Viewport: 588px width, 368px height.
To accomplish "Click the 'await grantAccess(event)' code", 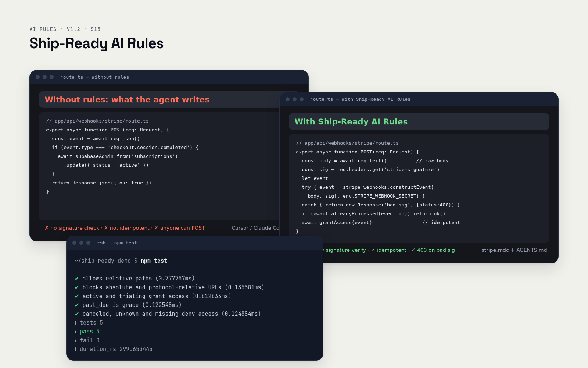I will (x=337, y=223).
